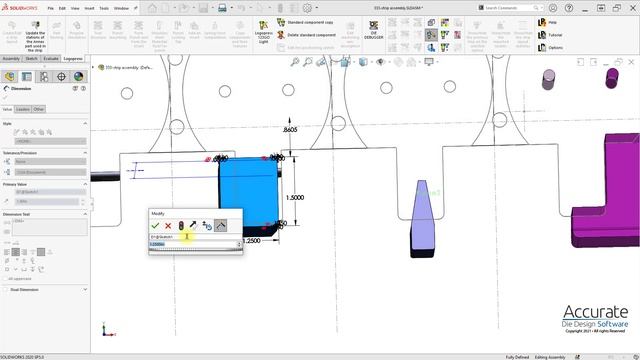The height and width of the screenshot is (360, 640).
Task: Switch to the Assembly command tab
Action: click(11, 59)
